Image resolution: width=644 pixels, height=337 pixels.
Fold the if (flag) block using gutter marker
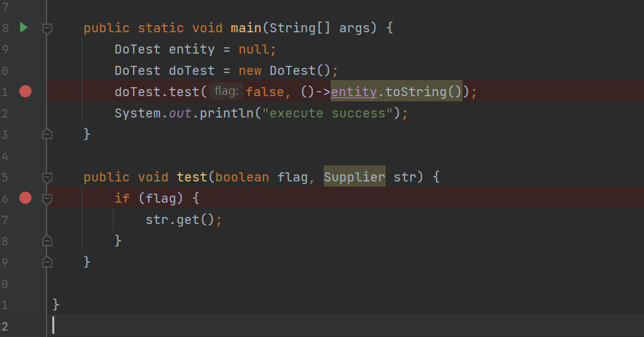pos(47,198)
